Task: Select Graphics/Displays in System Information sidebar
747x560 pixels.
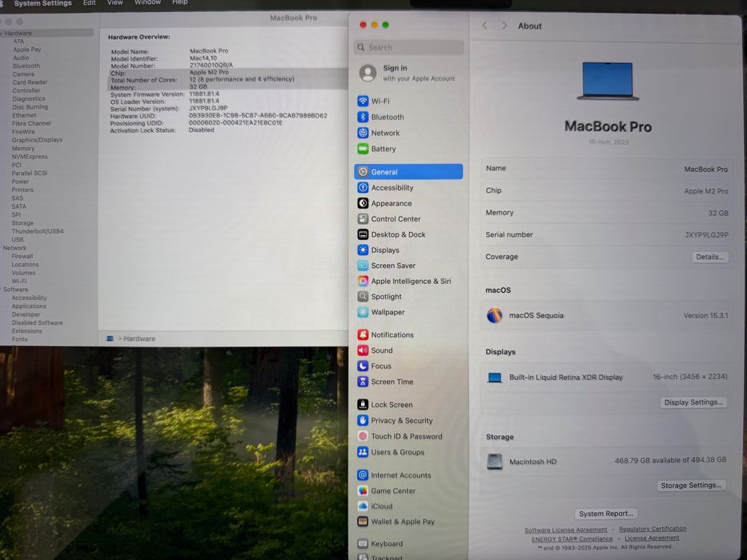Action: pyautogui.click(x=37, y=140)
